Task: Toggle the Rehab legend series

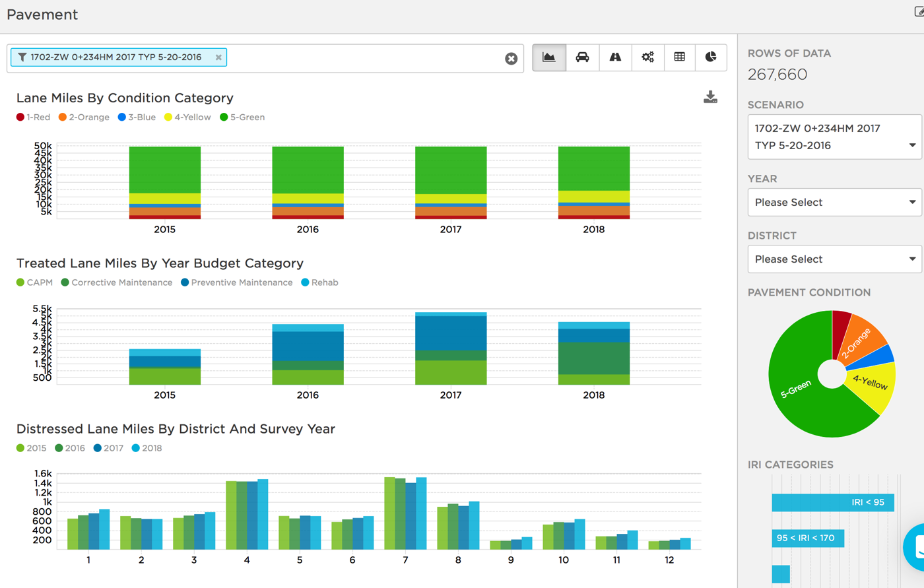Action: pos(319,282)
